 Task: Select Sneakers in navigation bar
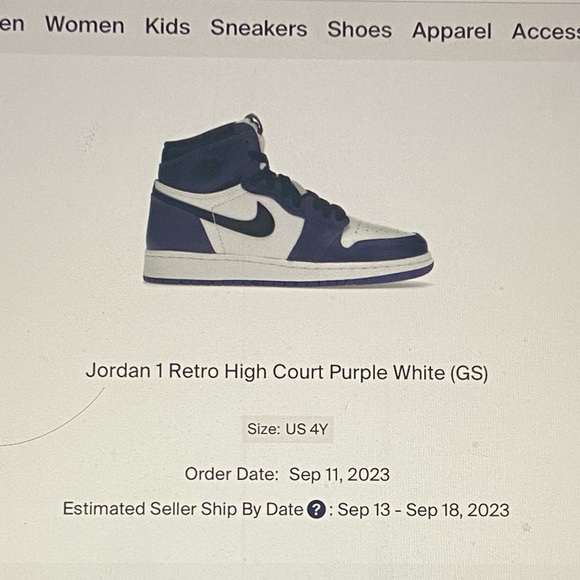(x=259, y=28)
